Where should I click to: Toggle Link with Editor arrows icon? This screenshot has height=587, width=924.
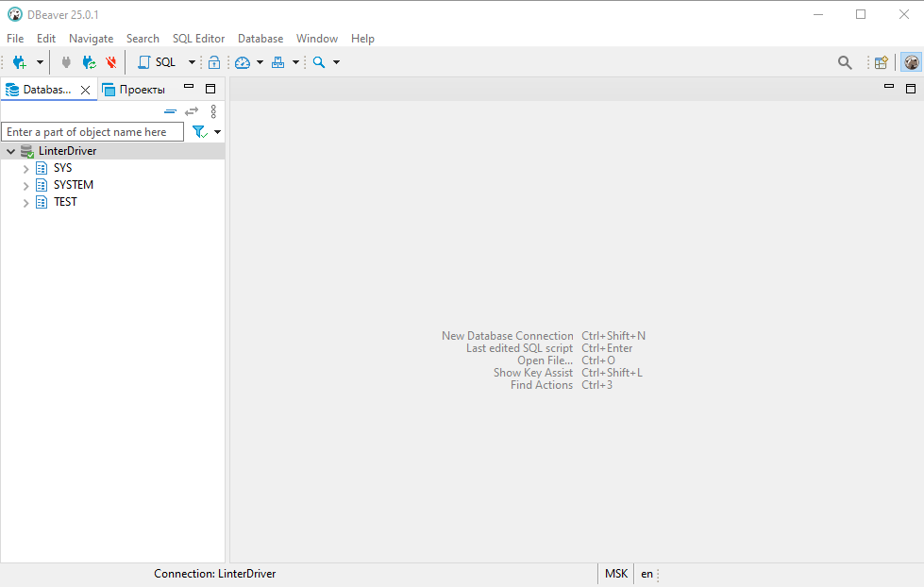pos(192,111)
